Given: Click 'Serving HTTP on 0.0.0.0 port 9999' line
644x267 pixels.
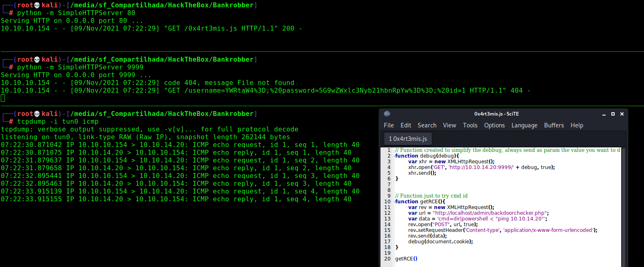Looking at the screenshot, I should coord(76,75).
